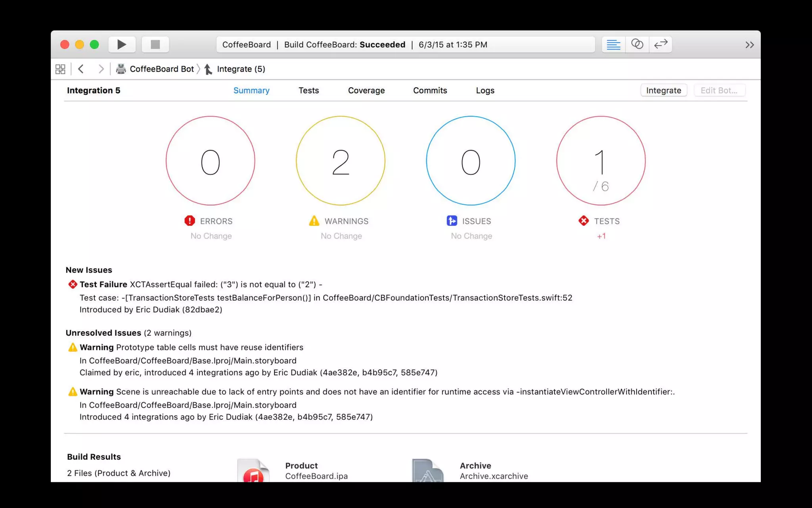
Task: Click the Warnings count circle
Action: pyautogui.click(x=341, y=161)
